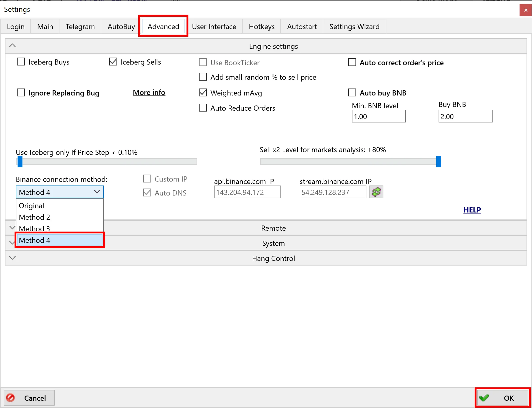Open the More info link

click(149, 92)
